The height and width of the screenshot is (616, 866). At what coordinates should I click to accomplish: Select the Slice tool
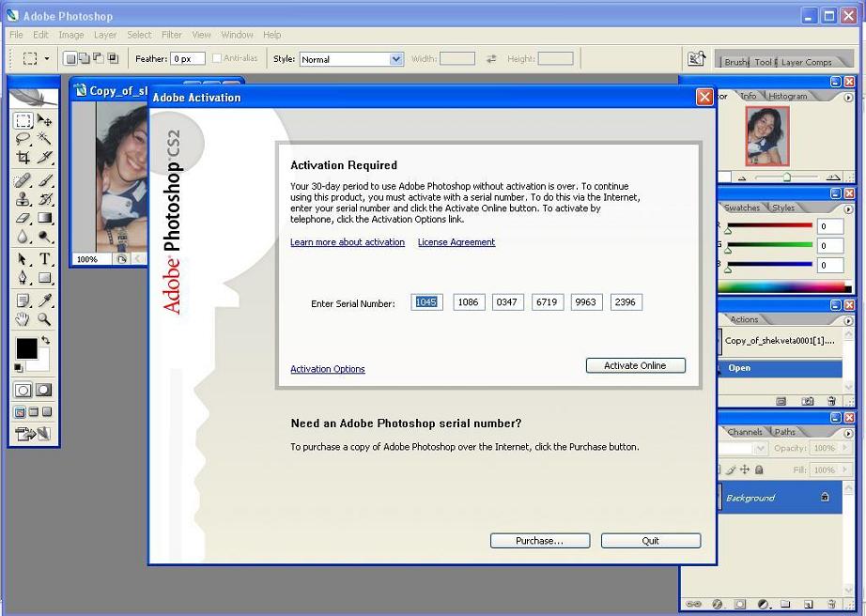(45, 158)
